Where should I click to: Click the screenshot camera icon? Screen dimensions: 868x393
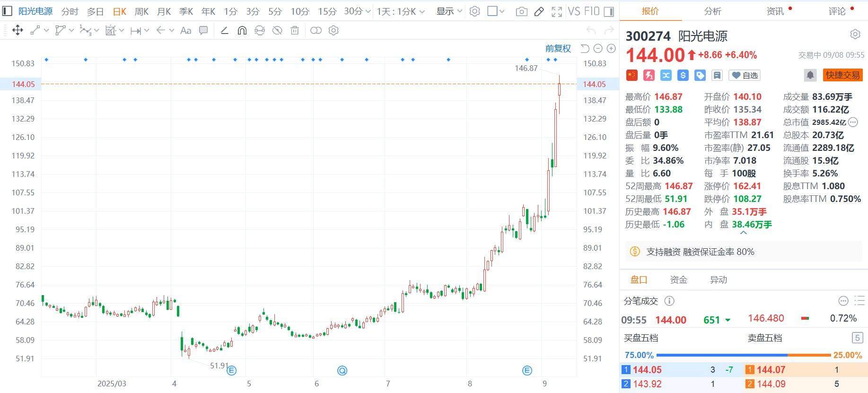coord(521,11)
